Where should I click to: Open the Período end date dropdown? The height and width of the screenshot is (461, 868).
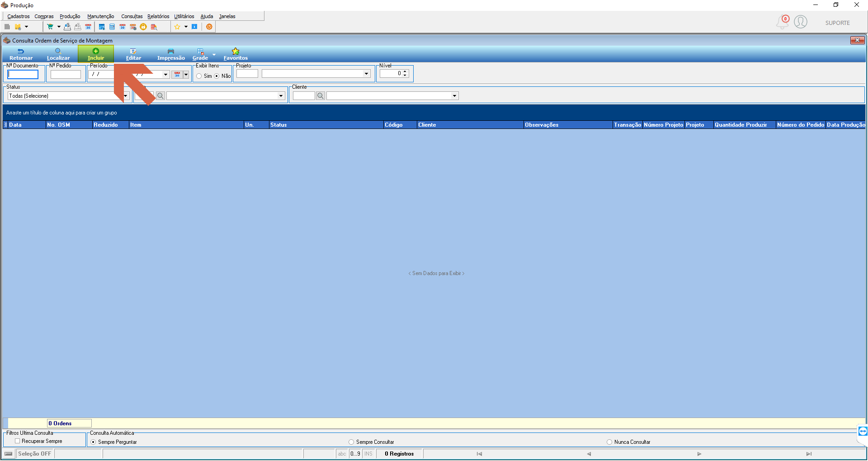click(165, 75)
